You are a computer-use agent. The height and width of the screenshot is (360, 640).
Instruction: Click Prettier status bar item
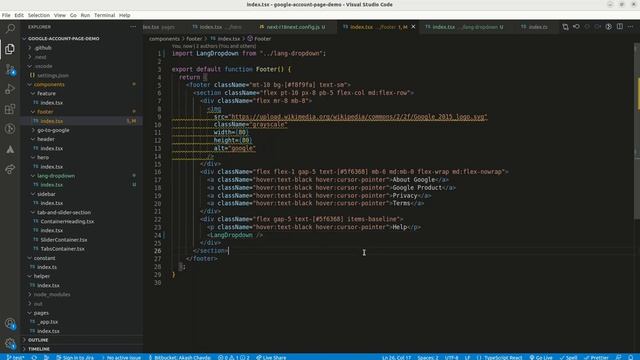tap(596, 357)
